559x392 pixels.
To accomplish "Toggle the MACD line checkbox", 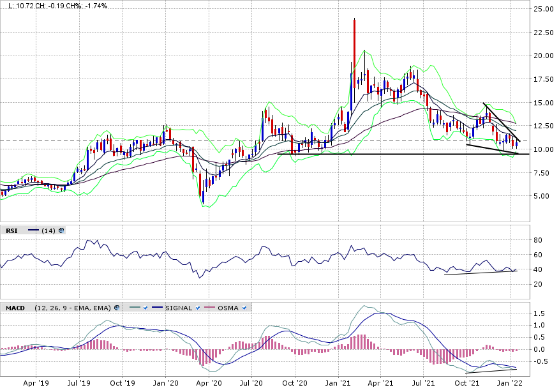I will coord(146,308).
